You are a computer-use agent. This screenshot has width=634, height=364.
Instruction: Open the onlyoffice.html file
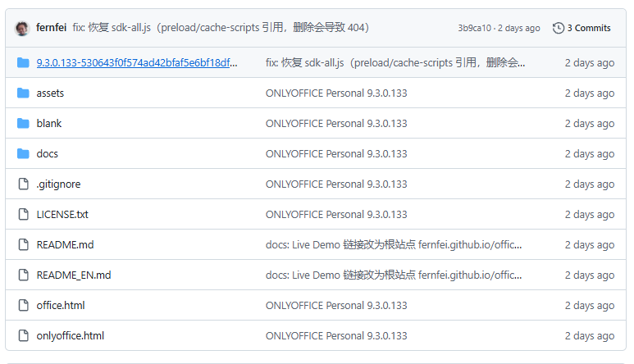tap(71, 336)
